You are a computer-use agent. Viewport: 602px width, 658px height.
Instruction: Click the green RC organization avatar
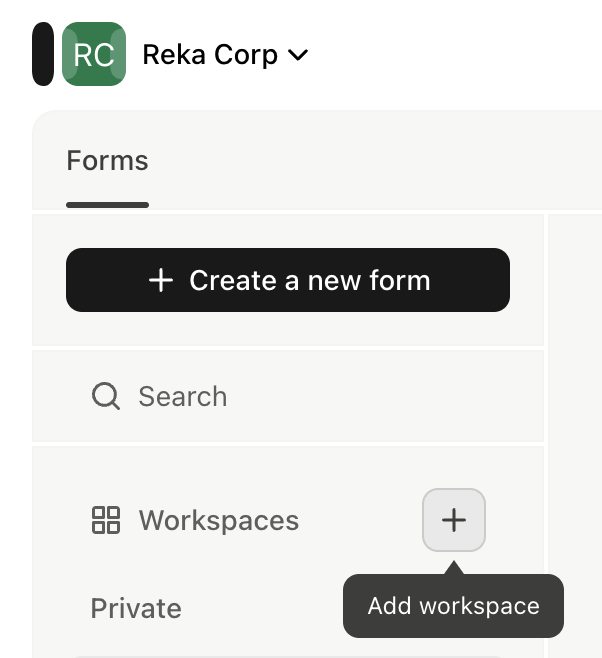point(94,54)
